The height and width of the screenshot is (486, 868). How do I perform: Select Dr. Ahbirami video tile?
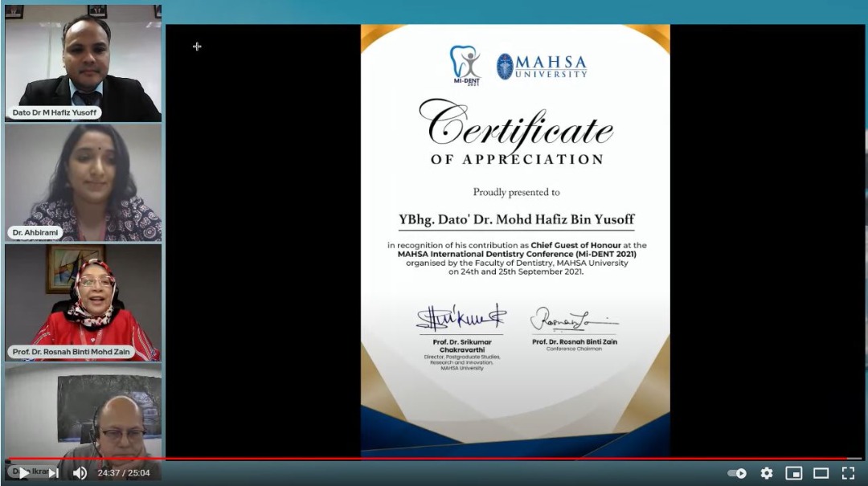[83, 182]
